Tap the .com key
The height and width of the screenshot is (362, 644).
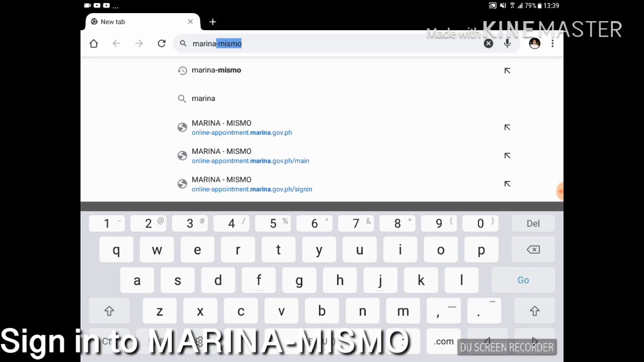(444, 341)
